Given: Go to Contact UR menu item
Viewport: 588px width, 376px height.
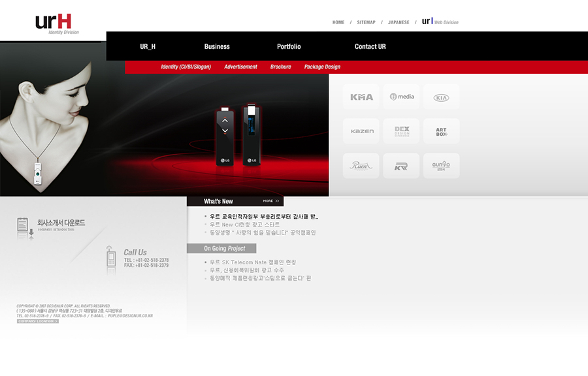Looking at the screenshot, I should pos(370,46).
